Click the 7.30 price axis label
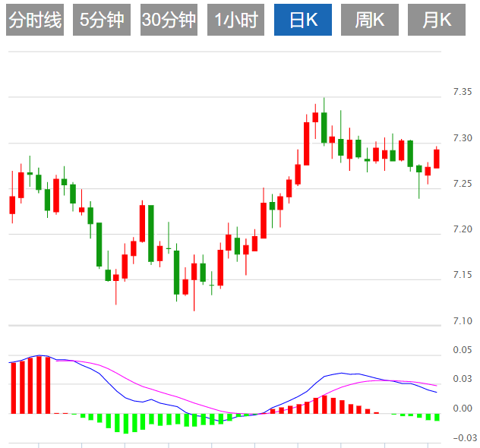 (x=463, y=138)
